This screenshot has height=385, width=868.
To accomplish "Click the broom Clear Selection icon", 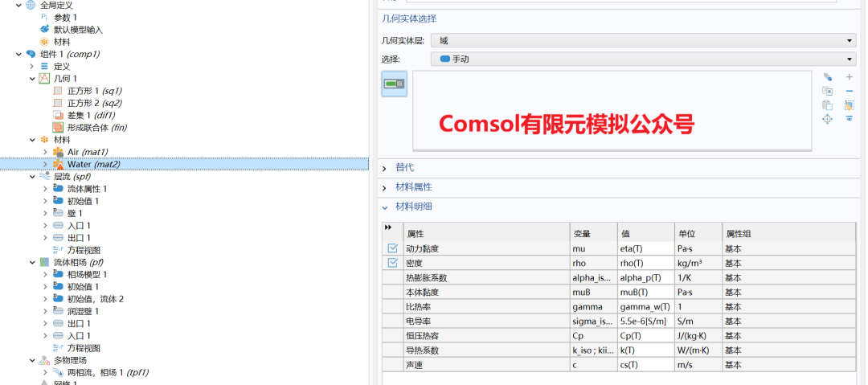I will pos(850,104).
